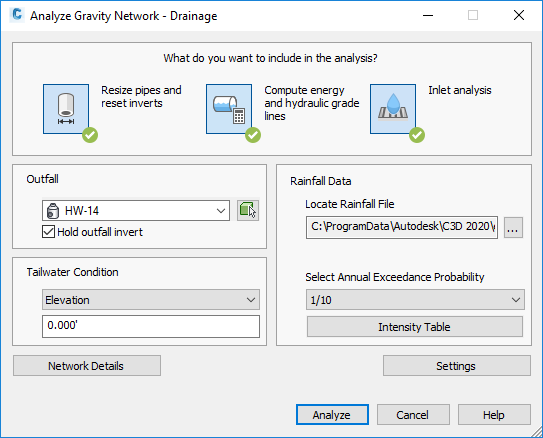543x438 pixels.
Task: Click the rainfall file path field
Action: [402, 227]
